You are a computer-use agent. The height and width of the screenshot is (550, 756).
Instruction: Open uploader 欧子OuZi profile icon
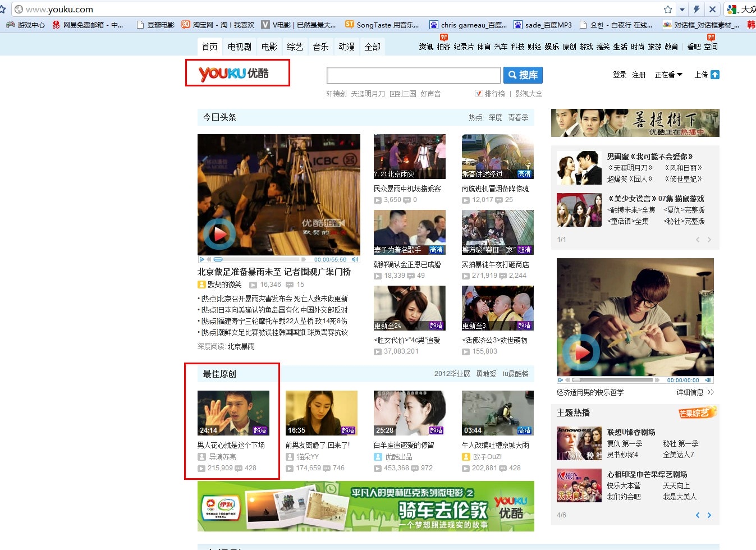click(466, 457)
